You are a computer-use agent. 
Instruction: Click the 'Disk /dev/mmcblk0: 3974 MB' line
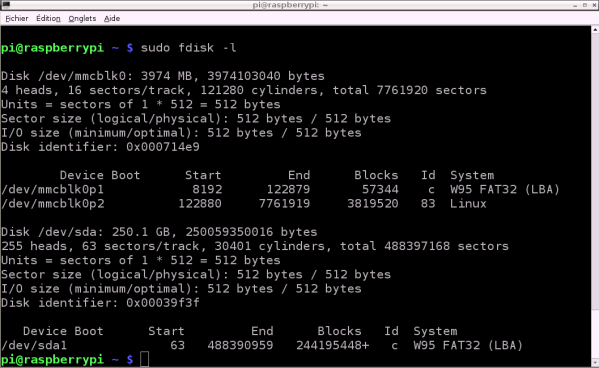click(163, 76)
